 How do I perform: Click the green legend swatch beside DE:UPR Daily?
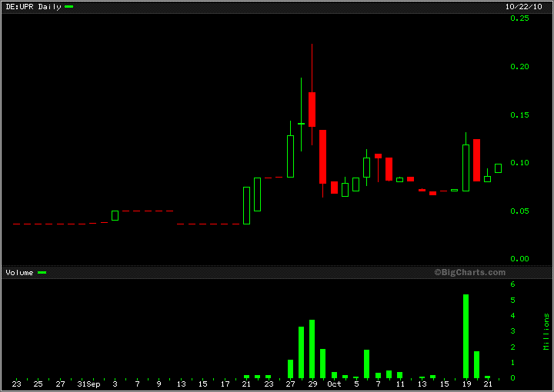(68, 6)
